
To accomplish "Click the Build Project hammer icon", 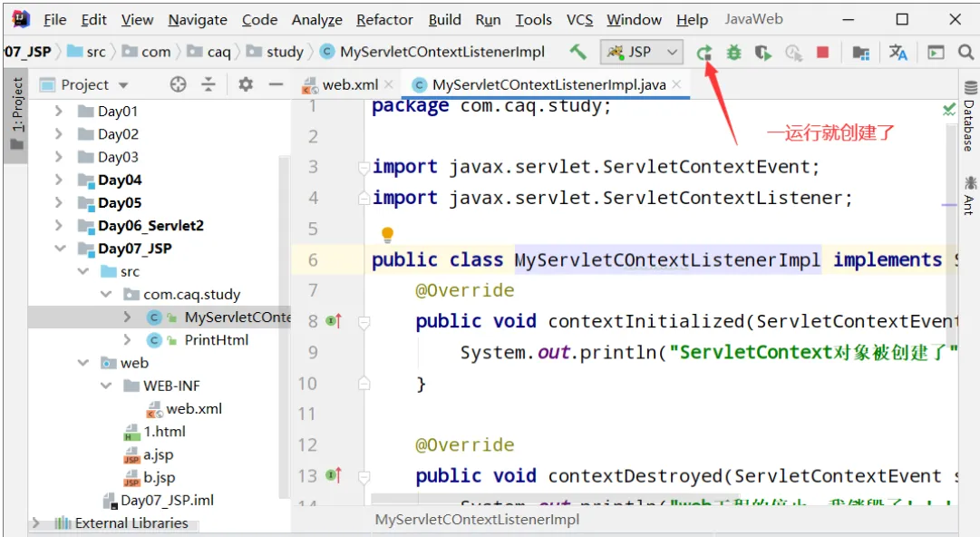I will click(x=577, y=52).
